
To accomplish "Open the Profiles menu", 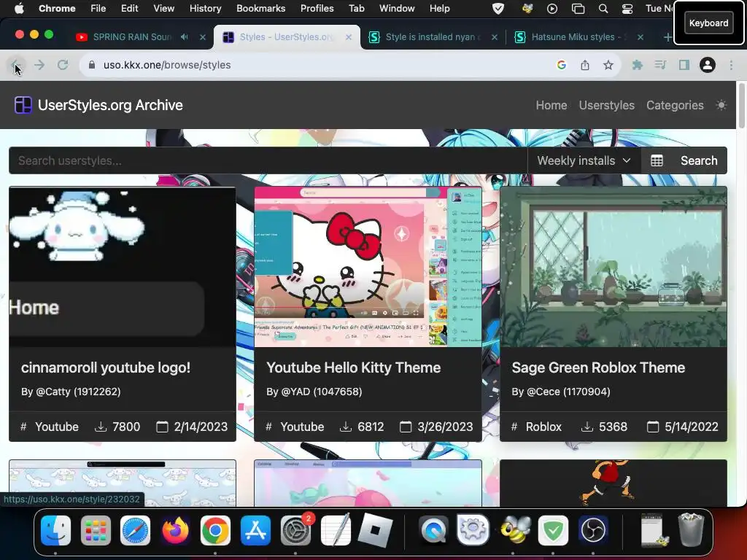I will tap(317, 9).
